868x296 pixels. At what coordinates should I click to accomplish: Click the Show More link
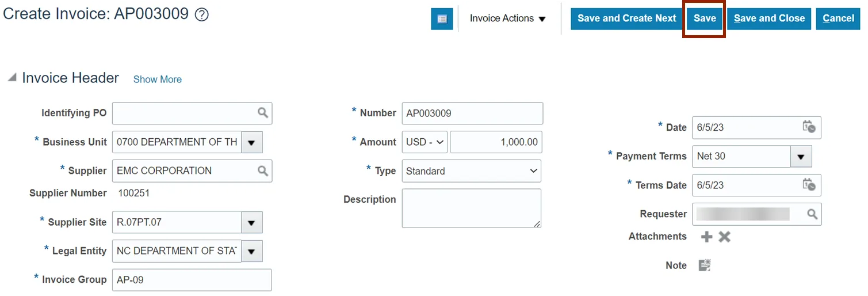coord(157,79)
